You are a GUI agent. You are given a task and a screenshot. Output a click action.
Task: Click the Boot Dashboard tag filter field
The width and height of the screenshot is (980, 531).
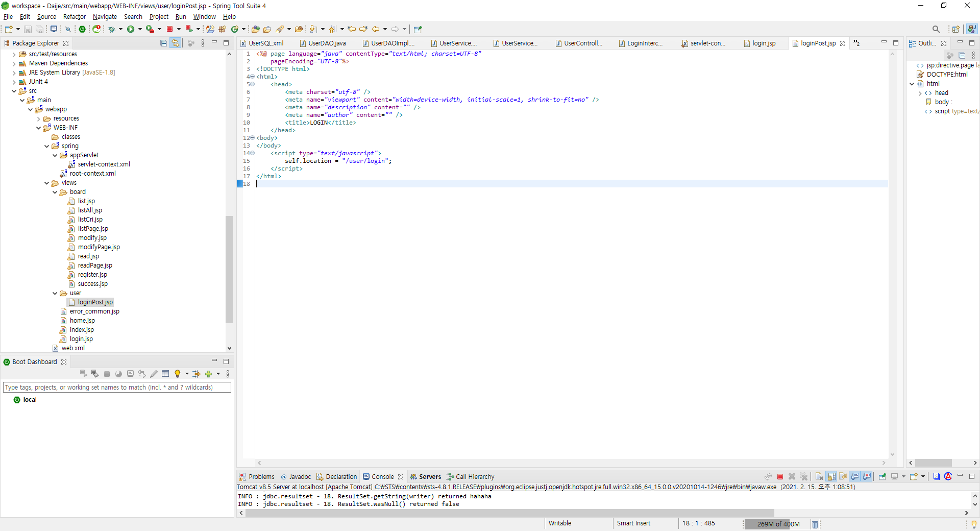pyautogui.click(x=117, y=388)
